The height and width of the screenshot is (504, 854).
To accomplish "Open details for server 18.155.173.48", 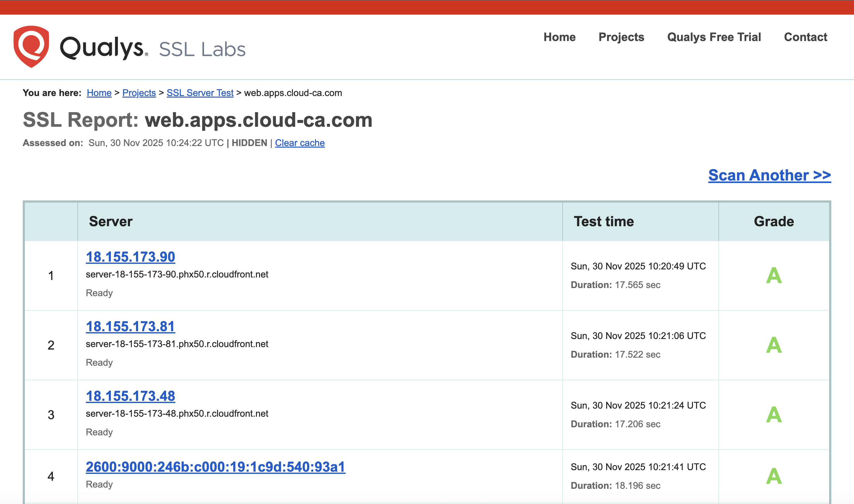I will coord(131,396).
